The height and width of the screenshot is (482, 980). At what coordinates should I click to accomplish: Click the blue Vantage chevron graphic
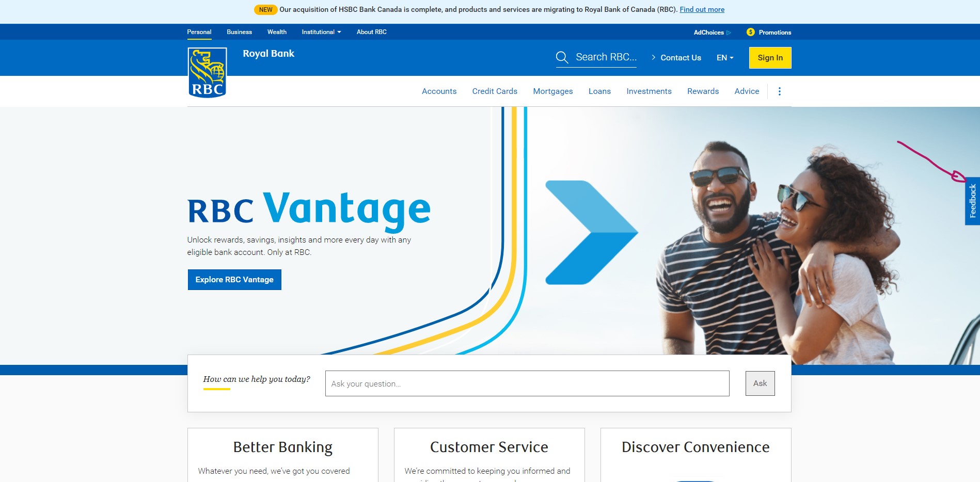pos(592,232)
